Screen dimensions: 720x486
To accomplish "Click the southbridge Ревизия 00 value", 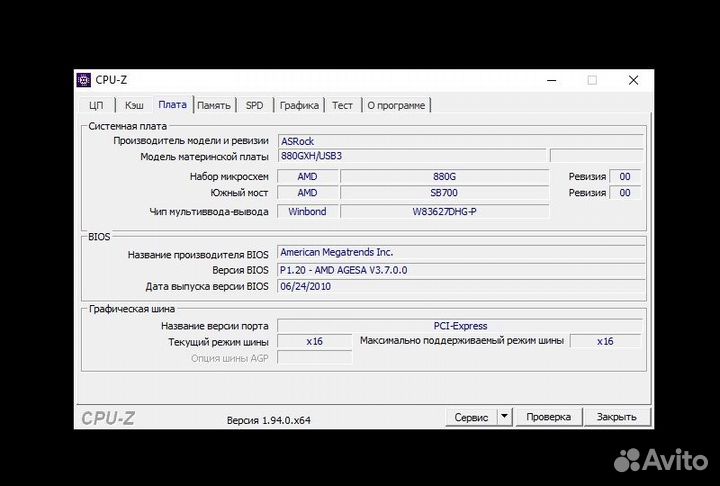I will tap(624, 193).
